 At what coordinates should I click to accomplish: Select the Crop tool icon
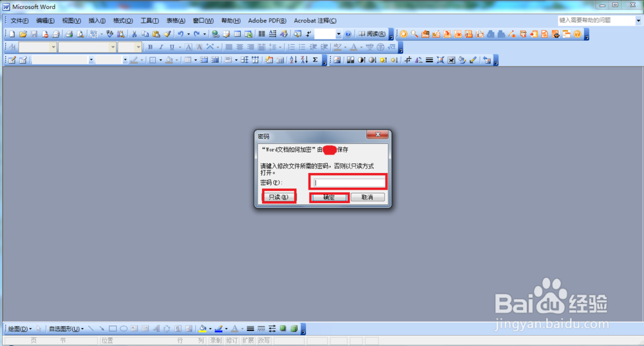tap(408, 60)
